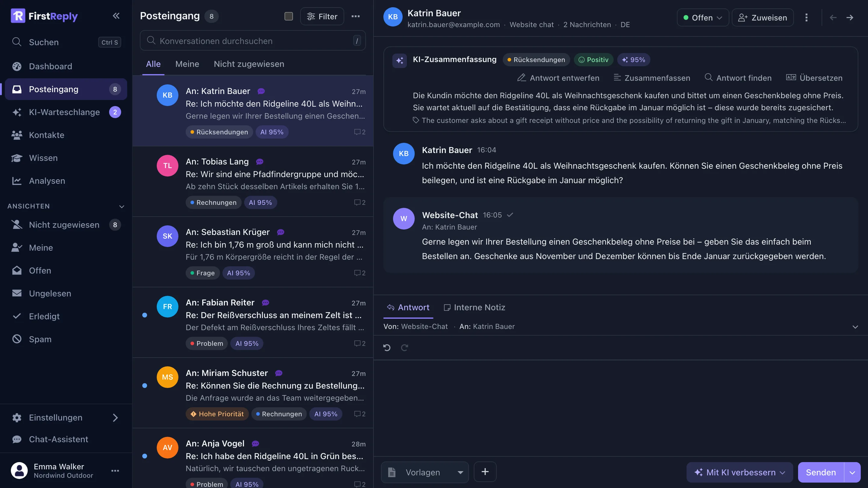Switch to Interne Notiz tab
Screen dimensions: 868x488
(474, 308)
